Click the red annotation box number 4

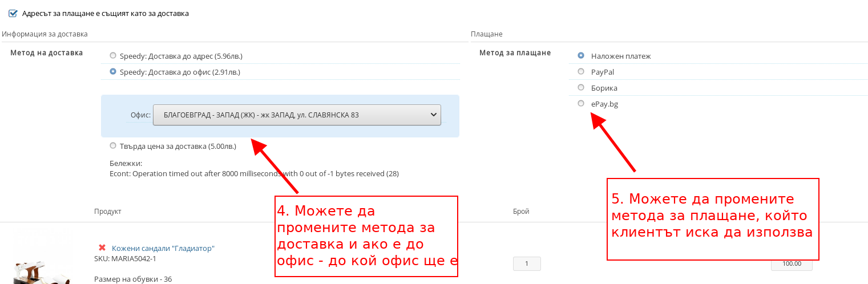tap(366, 236)
